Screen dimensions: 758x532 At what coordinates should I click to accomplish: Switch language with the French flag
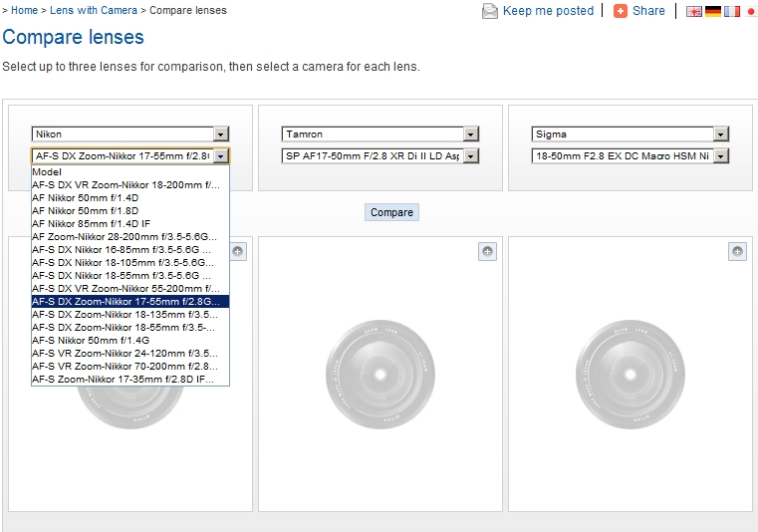[x=731, y=11]
